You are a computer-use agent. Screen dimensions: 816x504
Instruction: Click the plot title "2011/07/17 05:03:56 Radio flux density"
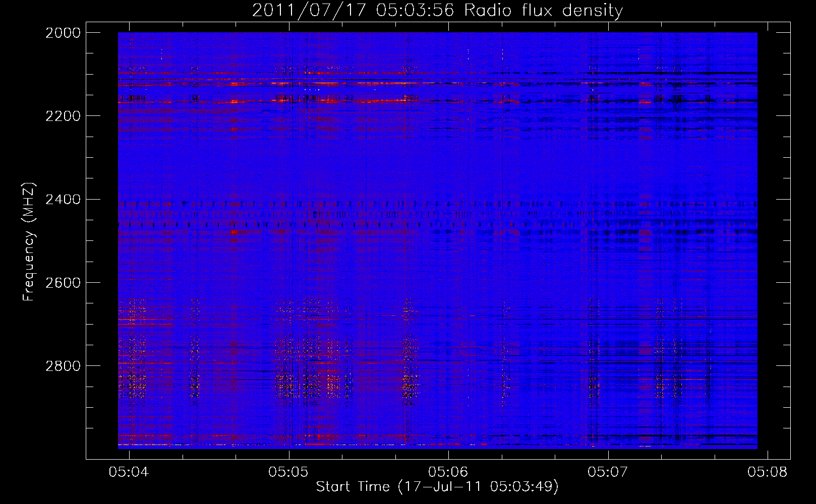[437, 10]
